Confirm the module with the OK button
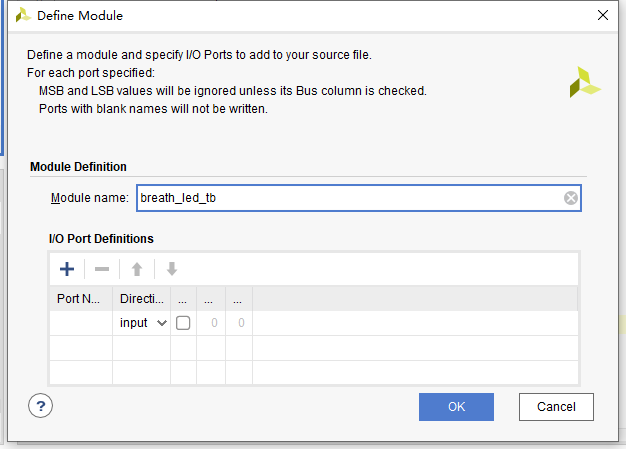Viewport: 626px width, 449px height. pos(456,407)
